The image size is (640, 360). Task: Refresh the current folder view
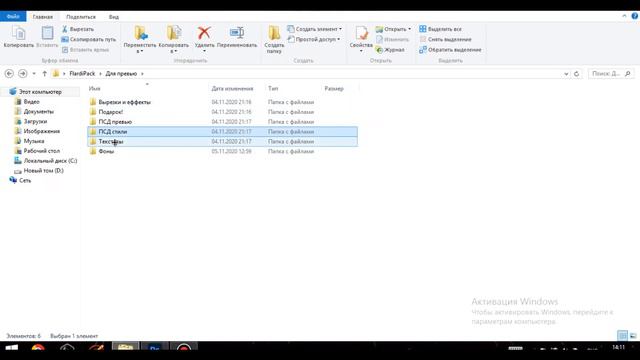coord(576,74)
